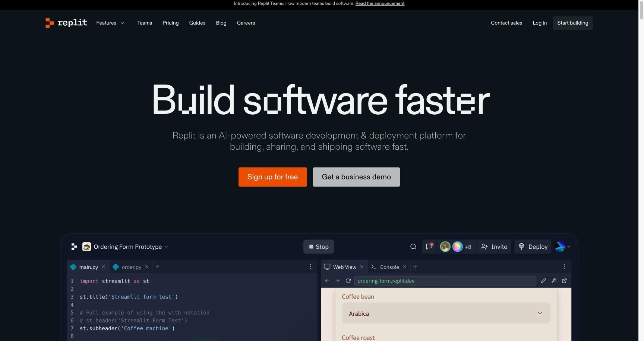Open the Careers page
The image size is (644, 341).
pos(246,23)
